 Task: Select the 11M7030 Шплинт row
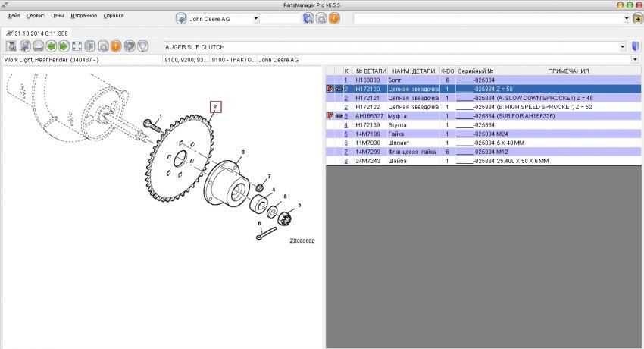click(x=483, y=143)
